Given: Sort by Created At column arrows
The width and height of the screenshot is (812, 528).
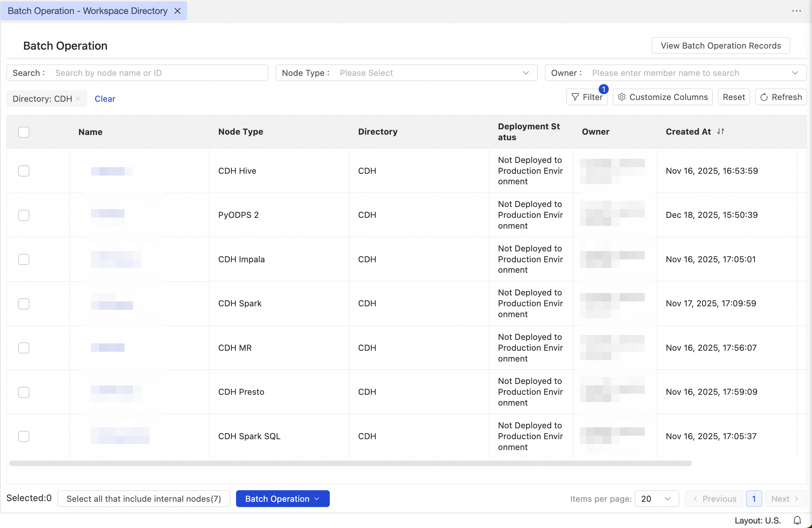Looking at the screenshot, I should point(721,131).
